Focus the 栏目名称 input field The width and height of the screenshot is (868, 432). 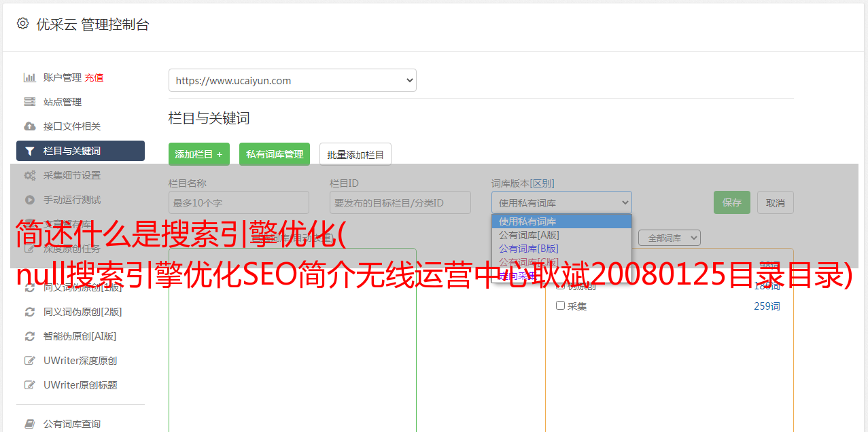239,202
